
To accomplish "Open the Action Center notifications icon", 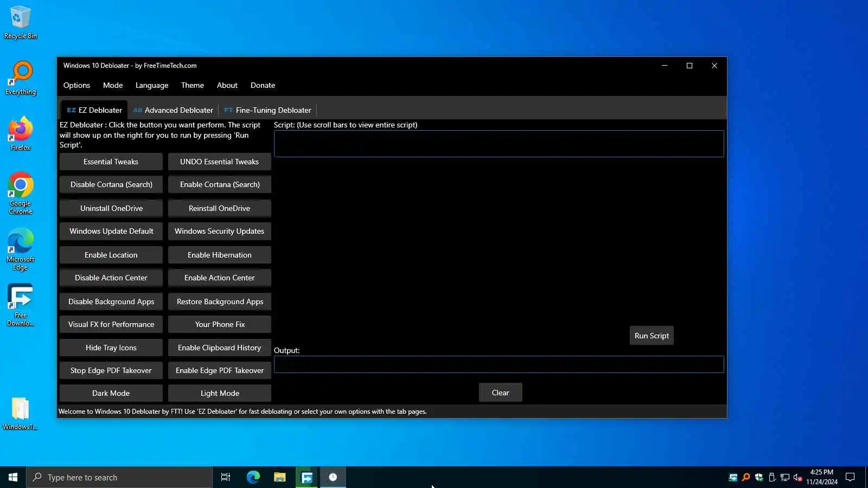I will tap(850, 477).
